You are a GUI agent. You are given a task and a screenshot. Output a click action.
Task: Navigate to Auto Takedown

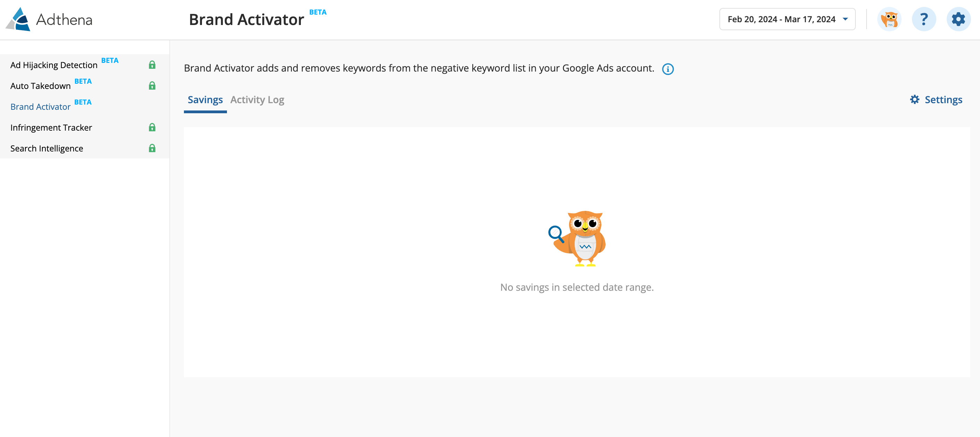pyautogui.click(x=40, y=86)
